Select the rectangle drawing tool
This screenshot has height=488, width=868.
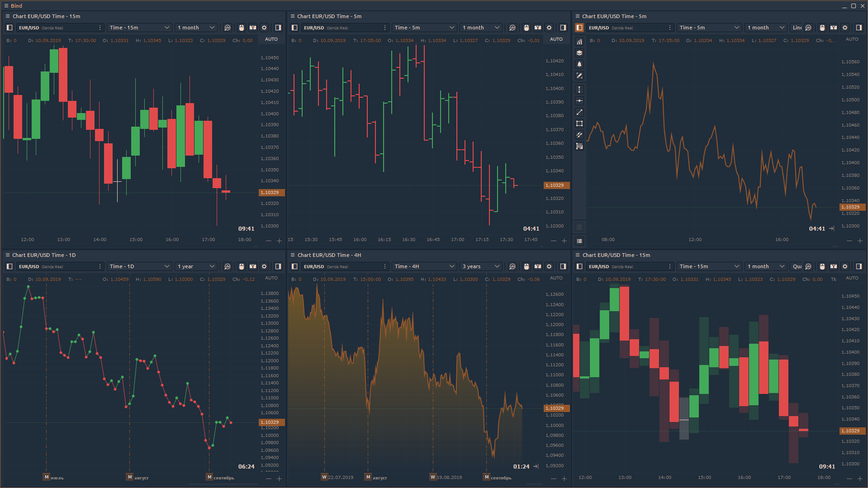579,123
